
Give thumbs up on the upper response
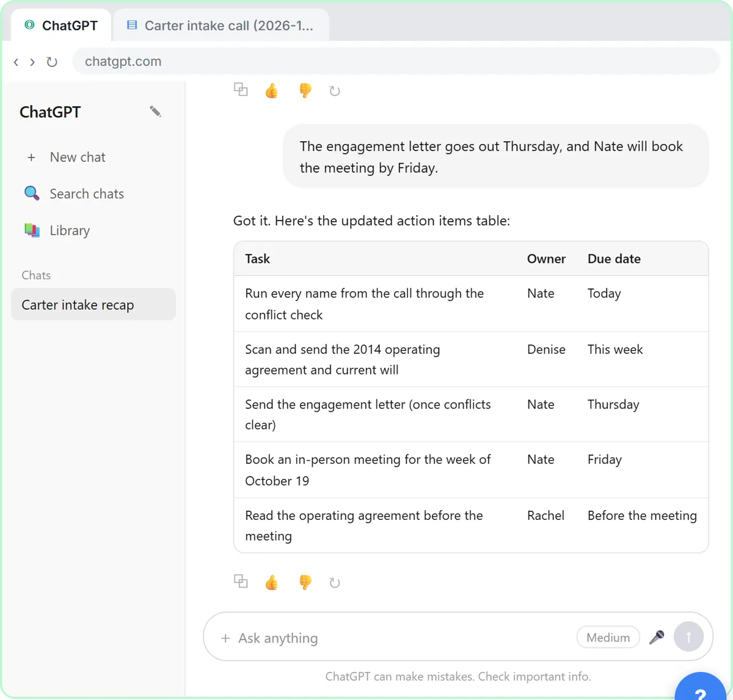(272, 90)
